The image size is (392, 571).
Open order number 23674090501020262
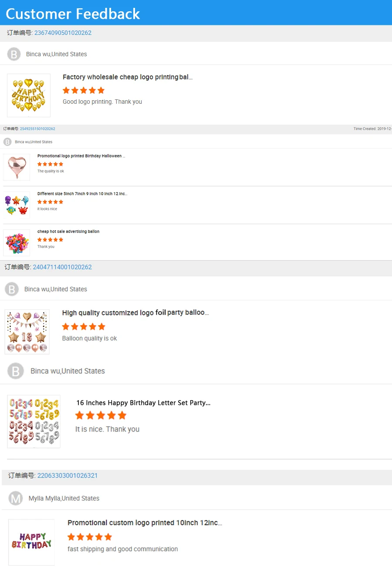[63, 33]
